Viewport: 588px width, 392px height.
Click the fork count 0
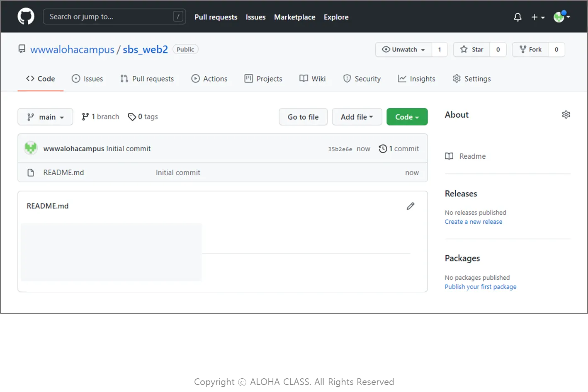(x=556, y=49)
